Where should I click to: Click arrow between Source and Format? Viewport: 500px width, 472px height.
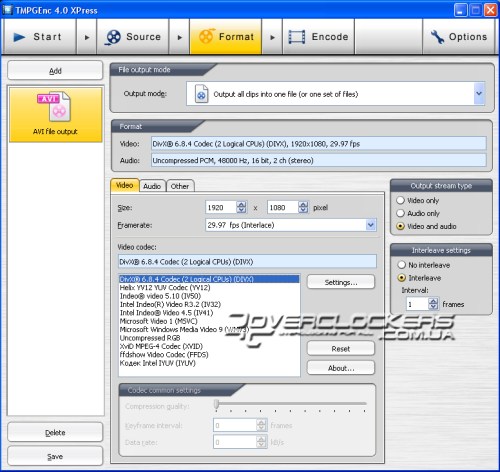click(x=180, y=37)
